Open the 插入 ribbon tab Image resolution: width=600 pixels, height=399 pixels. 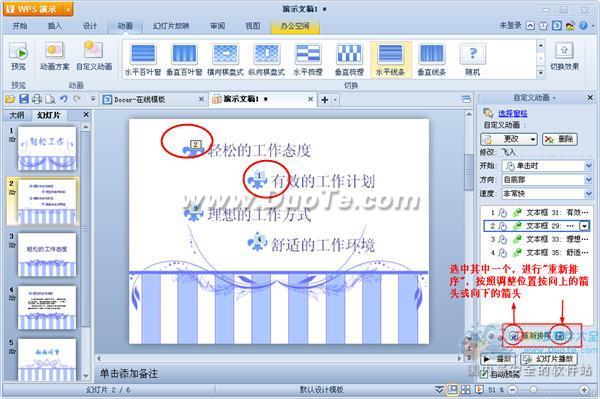point(55,26)
